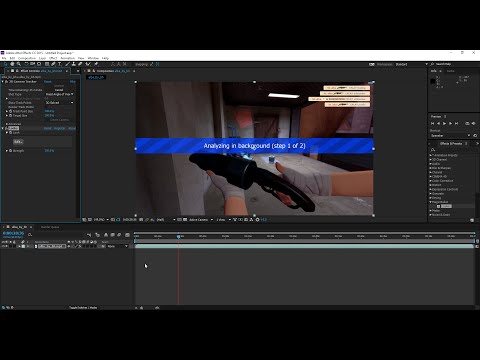This screenshot has height=360, width=480.
Task: Open the Workspace dropdown
Action: (411, 64)
